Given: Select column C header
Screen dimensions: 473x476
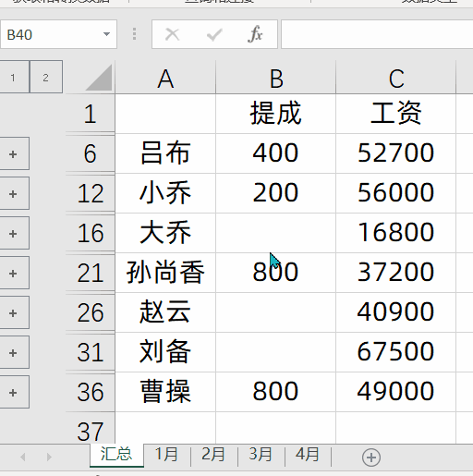Looking at the screenshot, I should 396,78.
